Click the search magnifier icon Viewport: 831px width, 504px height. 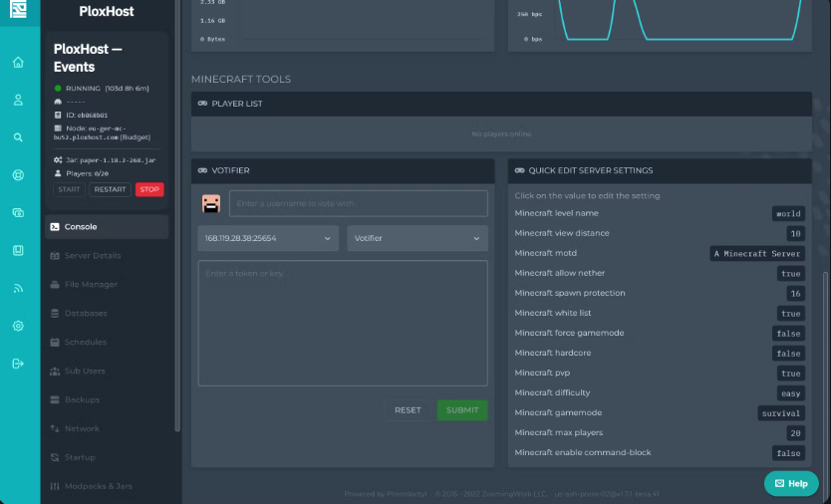18,137
